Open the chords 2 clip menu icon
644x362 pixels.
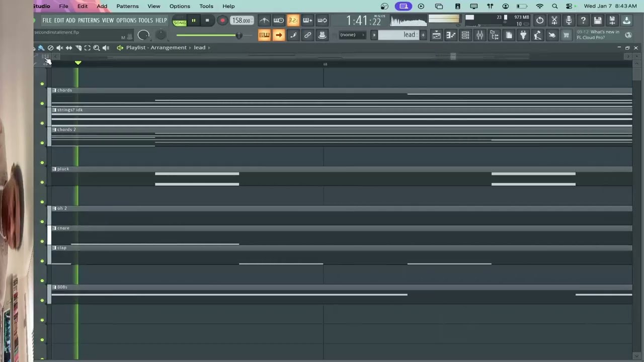click(54, 130)
